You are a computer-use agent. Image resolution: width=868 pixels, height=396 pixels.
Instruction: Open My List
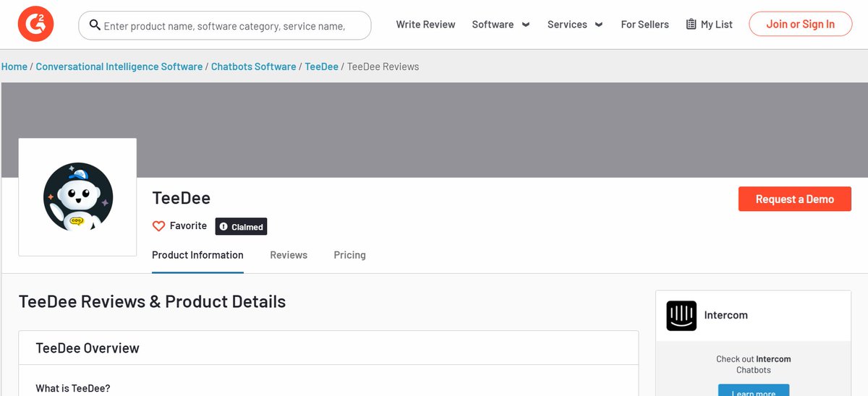(709, 25)
